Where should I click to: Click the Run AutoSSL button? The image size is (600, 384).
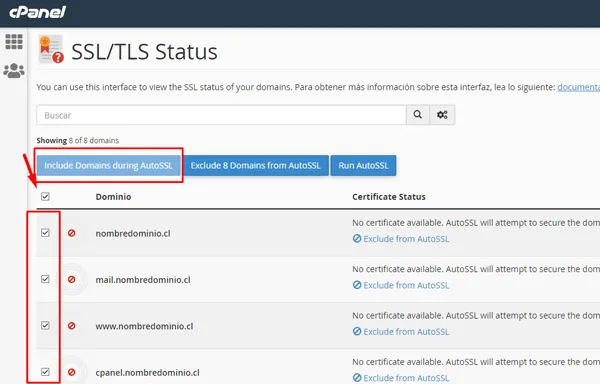point(363,165)
